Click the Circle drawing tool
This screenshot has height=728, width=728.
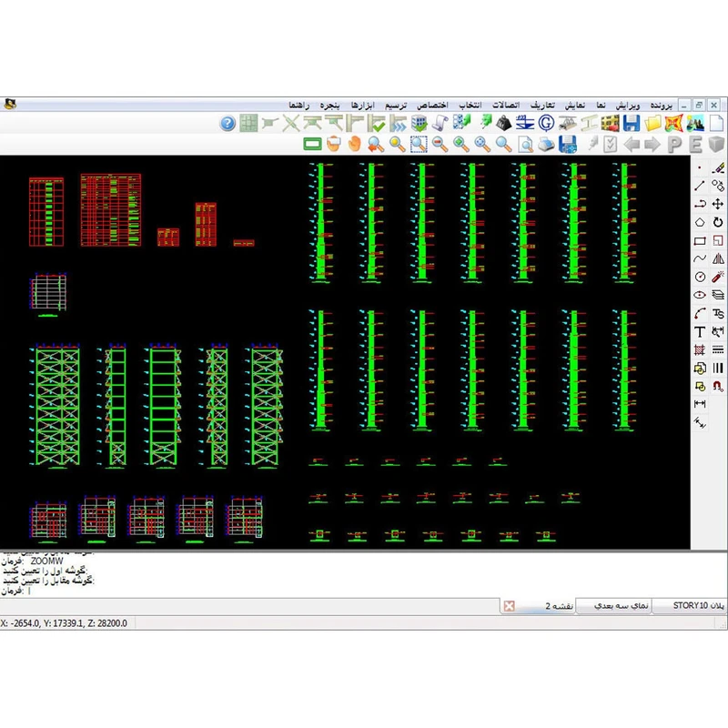pos(700,277)
